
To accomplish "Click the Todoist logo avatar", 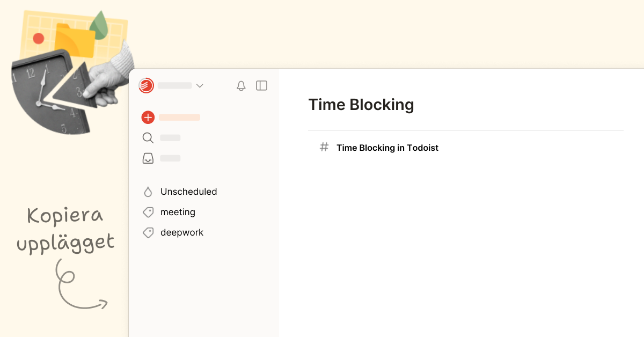I will click(146, 85).
